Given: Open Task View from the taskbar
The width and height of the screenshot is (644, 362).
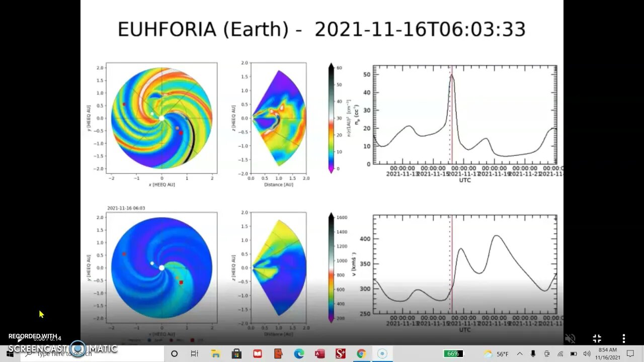Looking at the screenshot, I should click(x=195, y=354).
